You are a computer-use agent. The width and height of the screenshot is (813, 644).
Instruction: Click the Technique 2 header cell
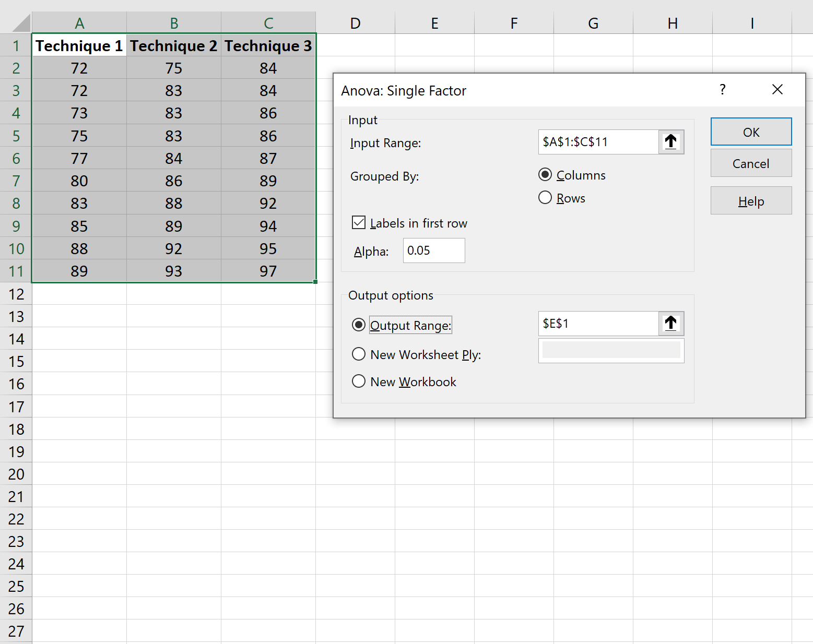pyautogui.click(x=173, y=45)
